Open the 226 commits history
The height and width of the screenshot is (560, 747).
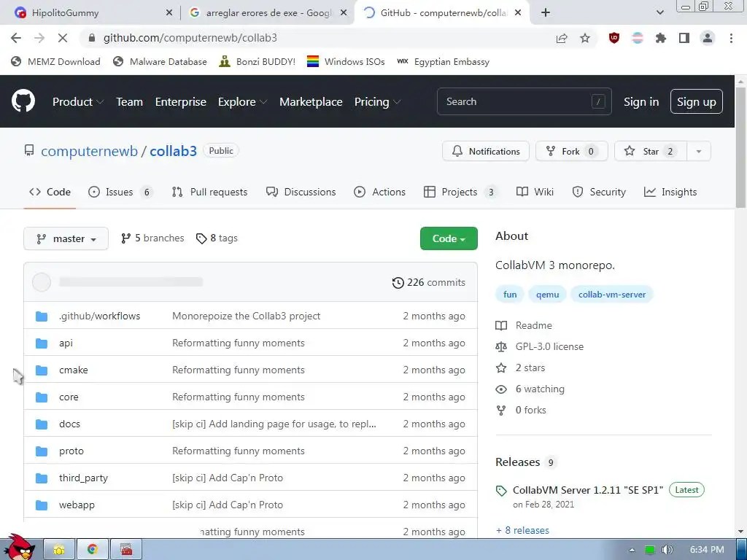(428, 283)
